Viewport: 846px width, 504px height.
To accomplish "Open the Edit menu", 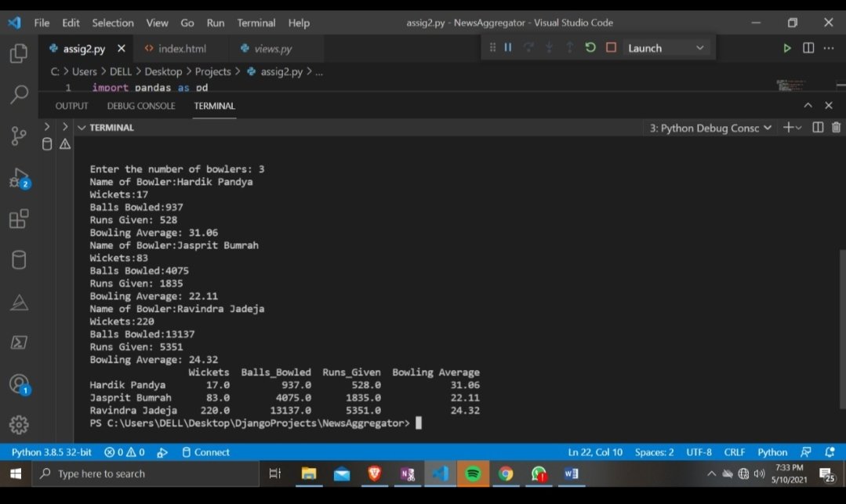I will (x=71, y=23).
